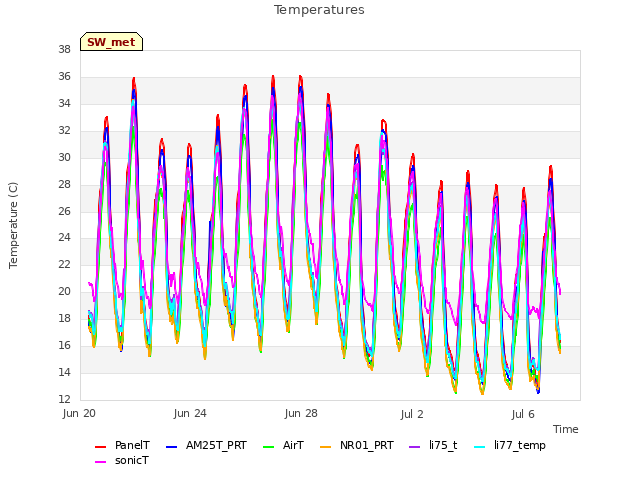
Task: Click the 34 y-axis tick label
Action: click(64, 104)
